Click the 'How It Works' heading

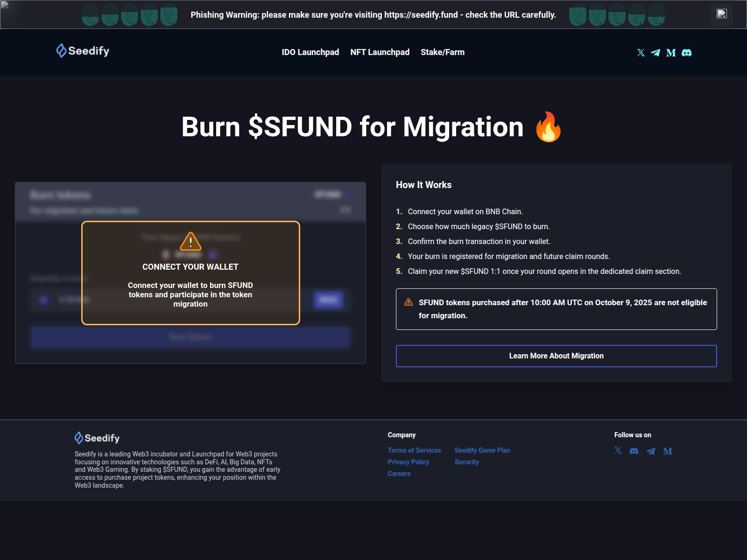424,185
